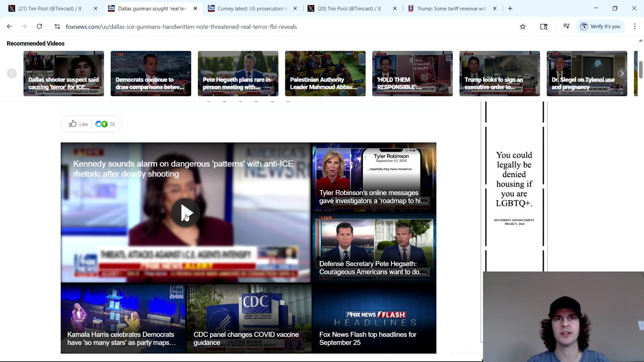Click the Recommended Videos heading text
The image size is (644, 362).
coord(36,44)
